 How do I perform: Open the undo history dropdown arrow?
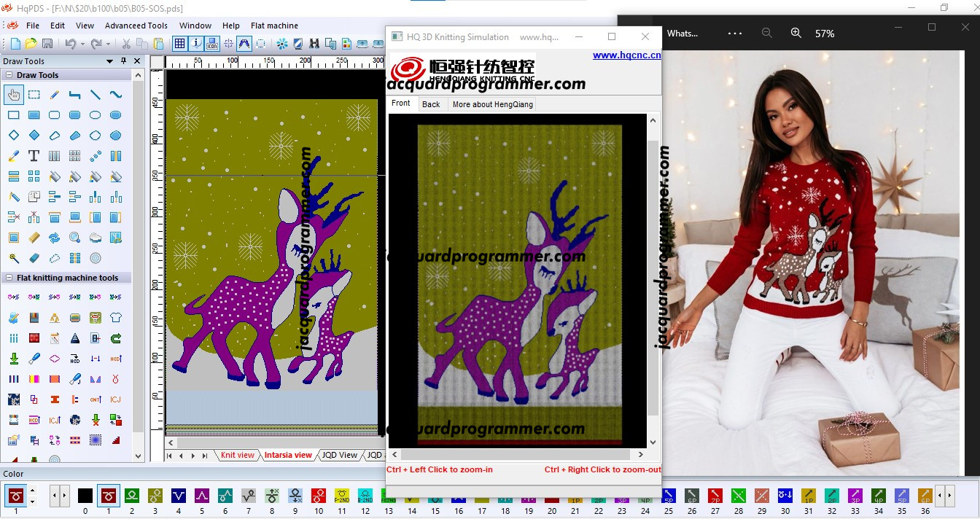(x=81, y=44)
